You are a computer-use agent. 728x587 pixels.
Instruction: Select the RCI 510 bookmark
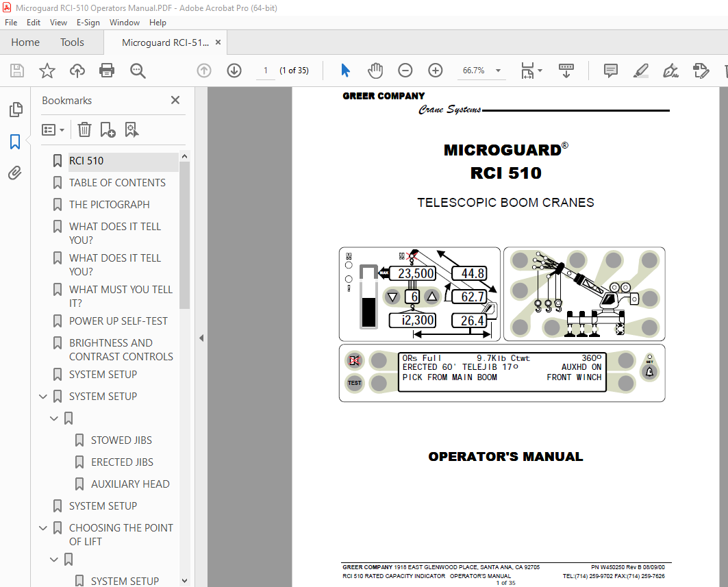pyautogui.click(x=86, y=161)
